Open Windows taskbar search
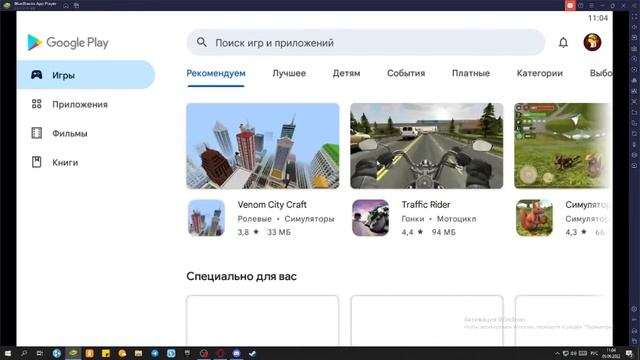Screen dimensions: 640x360 coord(24,353)
